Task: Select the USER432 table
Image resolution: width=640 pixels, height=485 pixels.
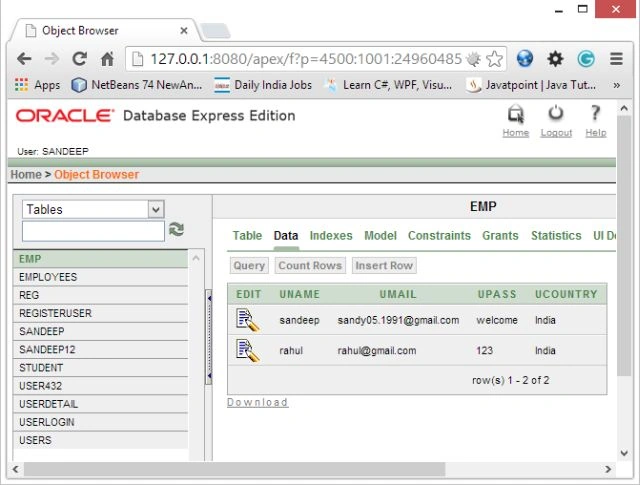Action: (100, 386)
